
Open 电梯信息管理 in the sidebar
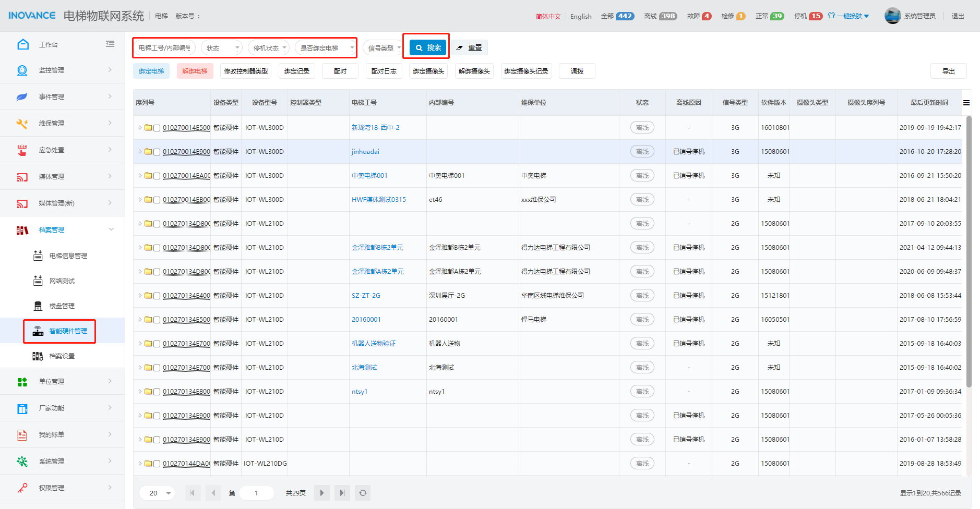(68, 256)
